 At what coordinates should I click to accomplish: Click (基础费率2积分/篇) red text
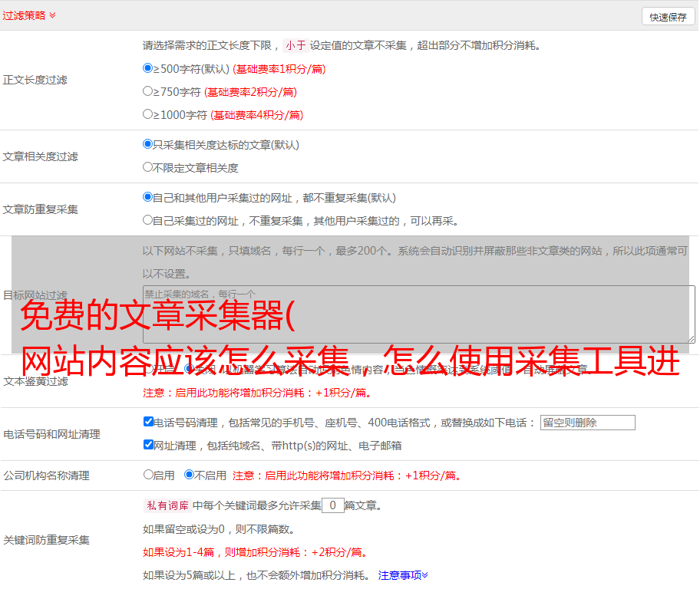[250, 92]
